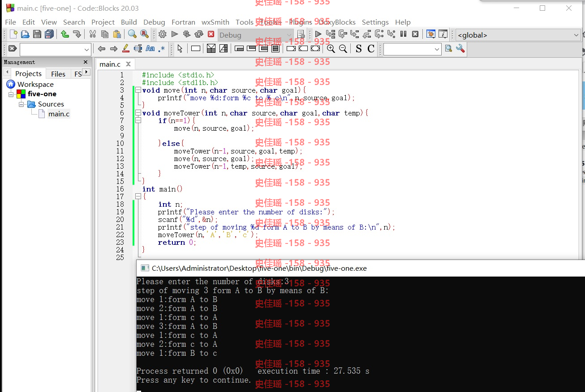The image size is (585, 392).
Task: Click the clear search X button
Action: [x=13, y=49]
